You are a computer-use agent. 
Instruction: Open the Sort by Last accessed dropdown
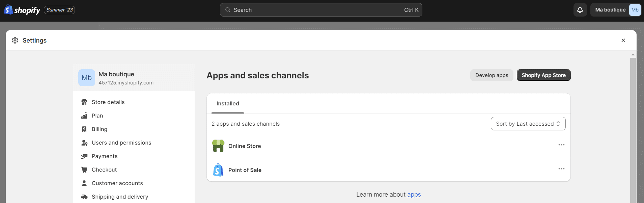[528, 124]
